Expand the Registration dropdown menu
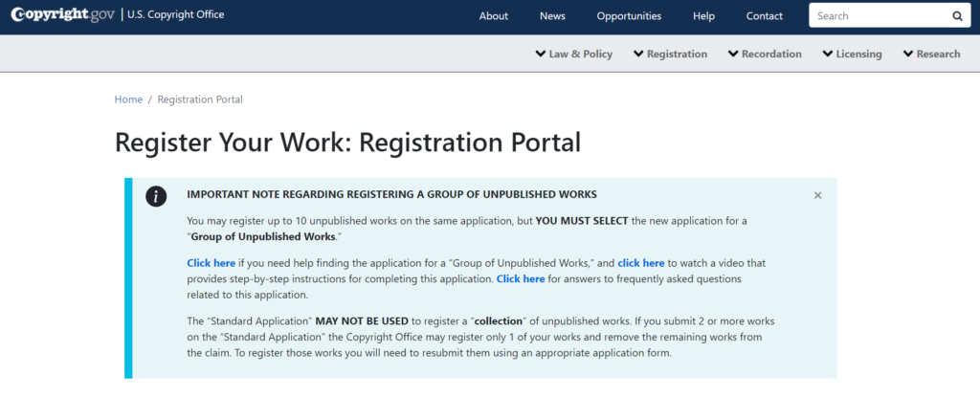 [670, 54]
